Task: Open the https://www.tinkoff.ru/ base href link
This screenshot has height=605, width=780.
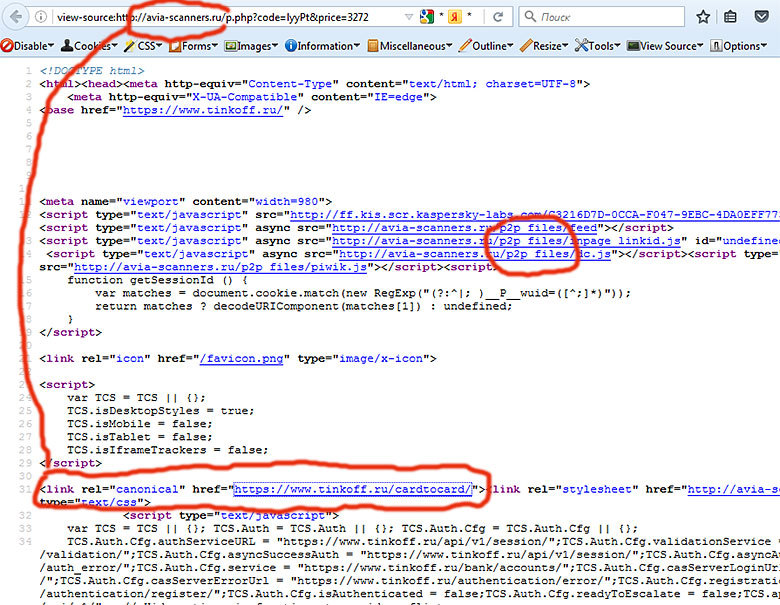Action: click(x=202, y=110)
